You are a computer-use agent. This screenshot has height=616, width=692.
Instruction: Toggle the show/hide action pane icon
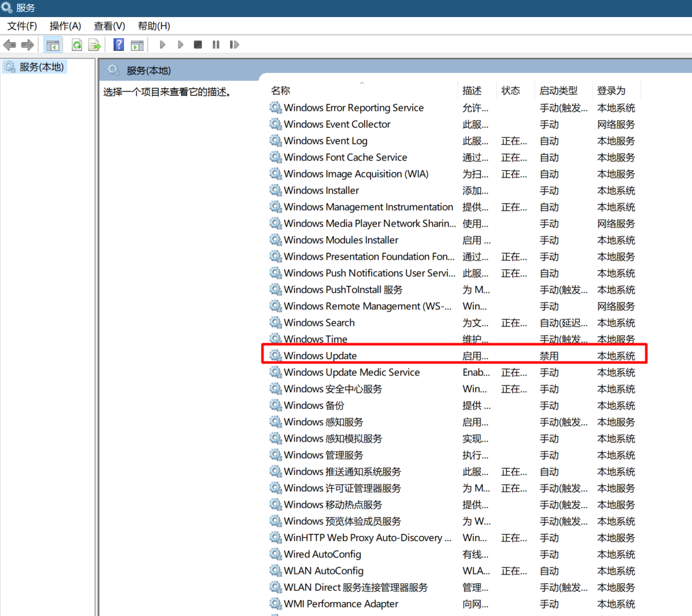(137, 45)
